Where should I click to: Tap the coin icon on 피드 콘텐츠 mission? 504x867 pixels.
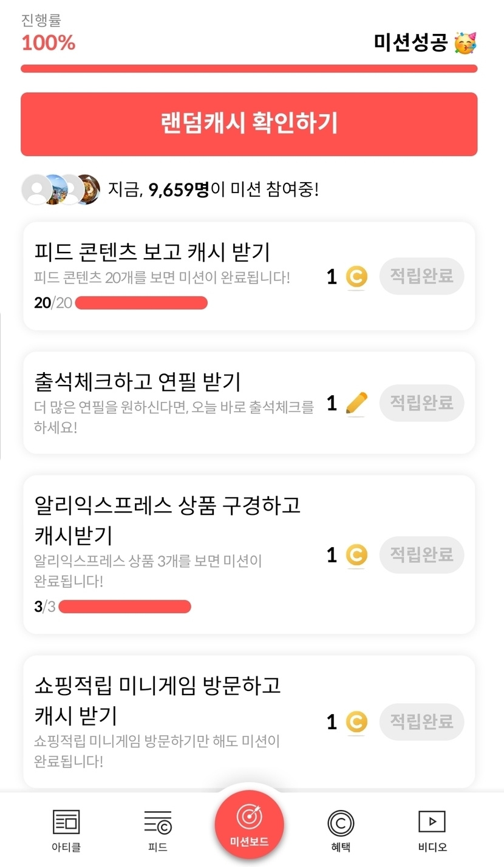(356, 277)
